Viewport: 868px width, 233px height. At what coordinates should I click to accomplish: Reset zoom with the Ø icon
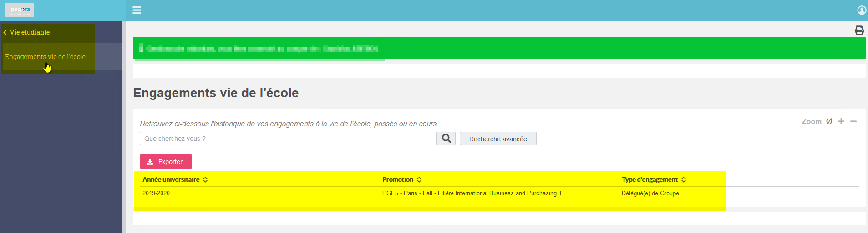(x=829, y=121)
